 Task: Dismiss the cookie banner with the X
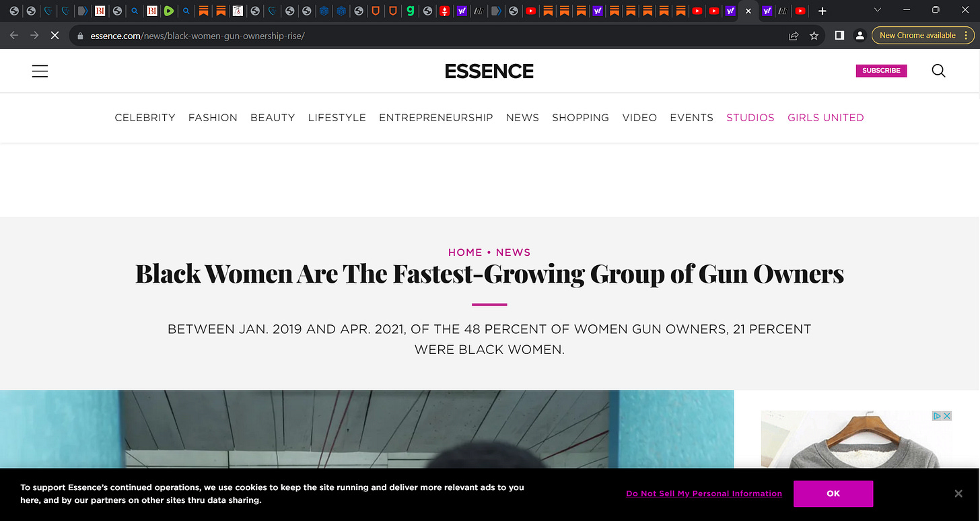pyautogui.click(x=958, y=493)
